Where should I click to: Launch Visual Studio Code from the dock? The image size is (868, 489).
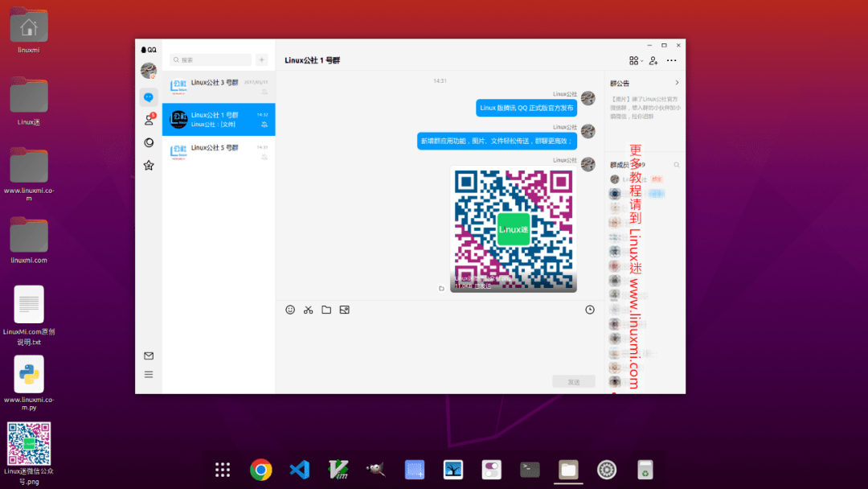[300, 470]
